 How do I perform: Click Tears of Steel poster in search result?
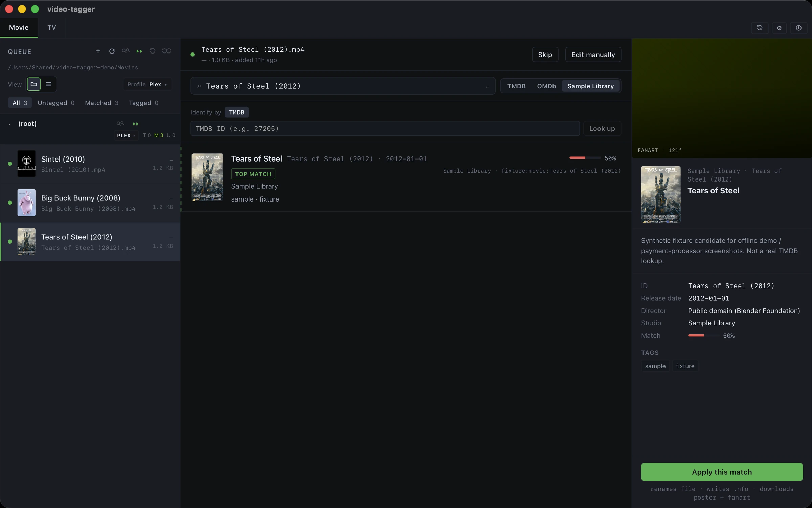click(x=207, y=177)
